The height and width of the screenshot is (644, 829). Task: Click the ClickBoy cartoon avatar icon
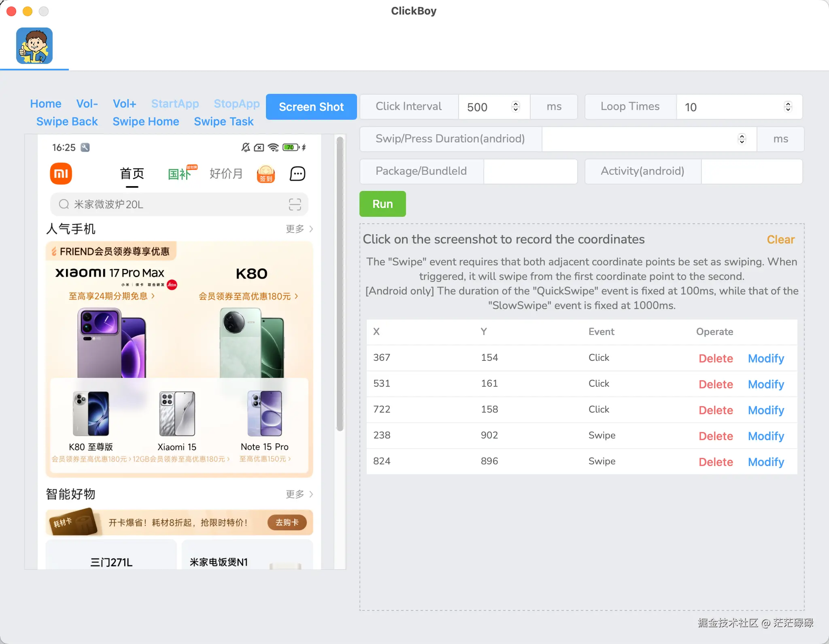click(34, 46)
